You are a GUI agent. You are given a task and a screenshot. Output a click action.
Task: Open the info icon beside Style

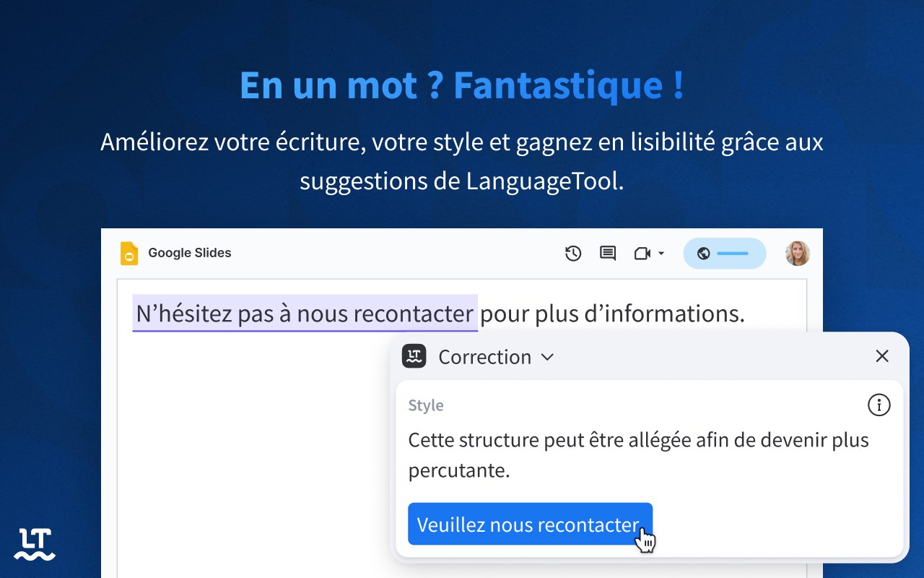tap(879, 405)
